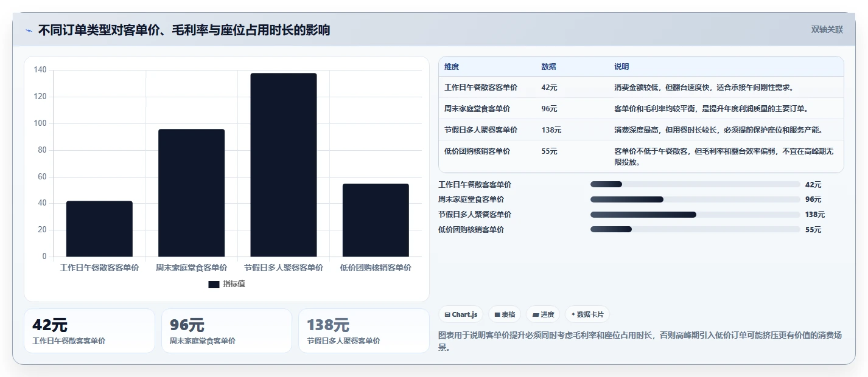Image resolution: width=868 pixels, height=377 pixels.
Task: Click the 低价团购核销客单价 table cell
Action: click(477, 151)
